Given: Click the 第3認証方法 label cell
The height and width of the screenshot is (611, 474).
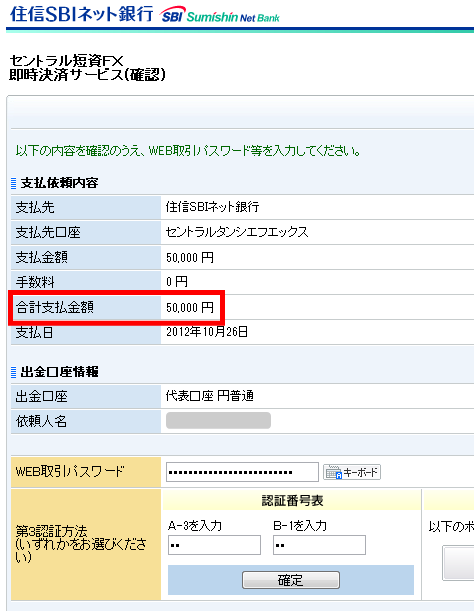Looking at the screenshot, I should [x=86, y=544].
